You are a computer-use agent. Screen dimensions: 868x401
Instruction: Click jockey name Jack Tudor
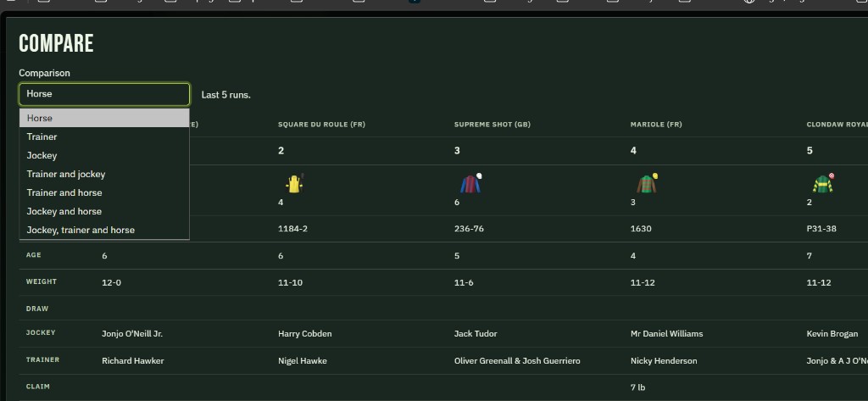pos(476,334)
